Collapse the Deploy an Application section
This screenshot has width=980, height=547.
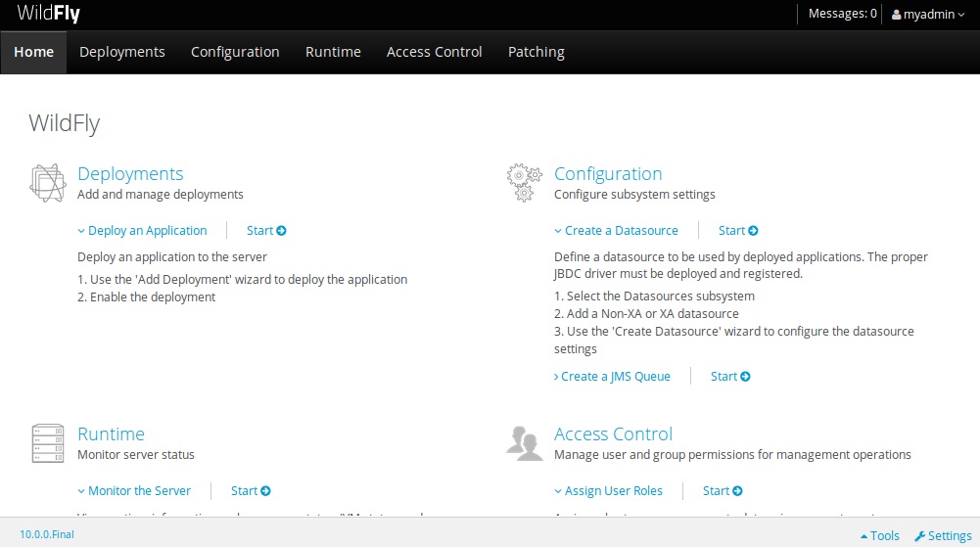click(142, 230)
